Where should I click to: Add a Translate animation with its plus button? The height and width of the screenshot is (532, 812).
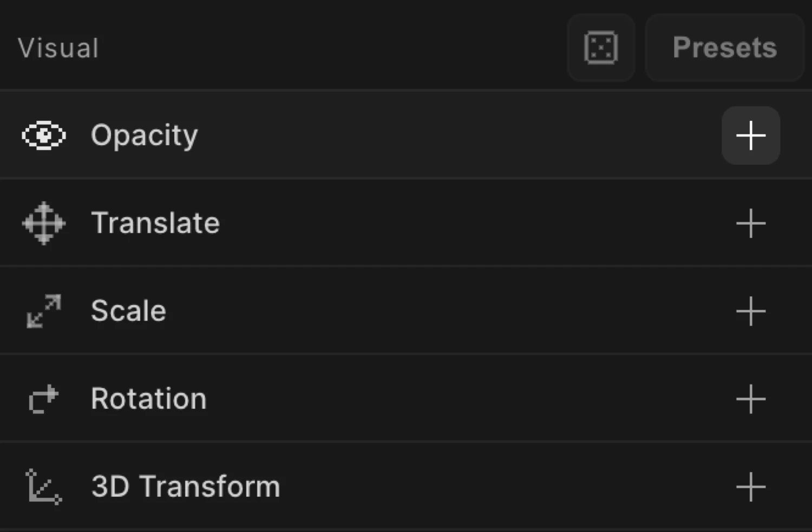pyautogui.click(x=751, y=223)
